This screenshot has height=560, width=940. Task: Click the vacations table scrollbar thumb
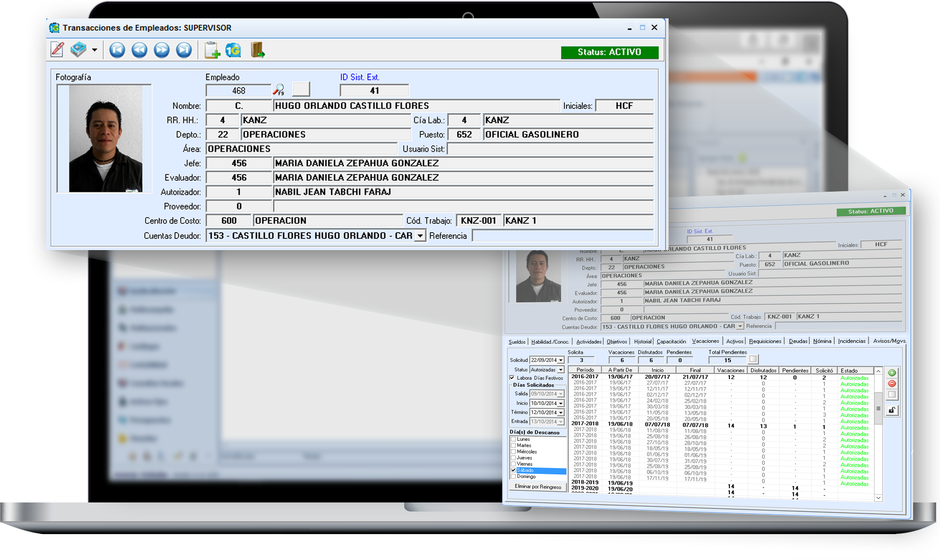pyautogui.click(x=878, y=408)
